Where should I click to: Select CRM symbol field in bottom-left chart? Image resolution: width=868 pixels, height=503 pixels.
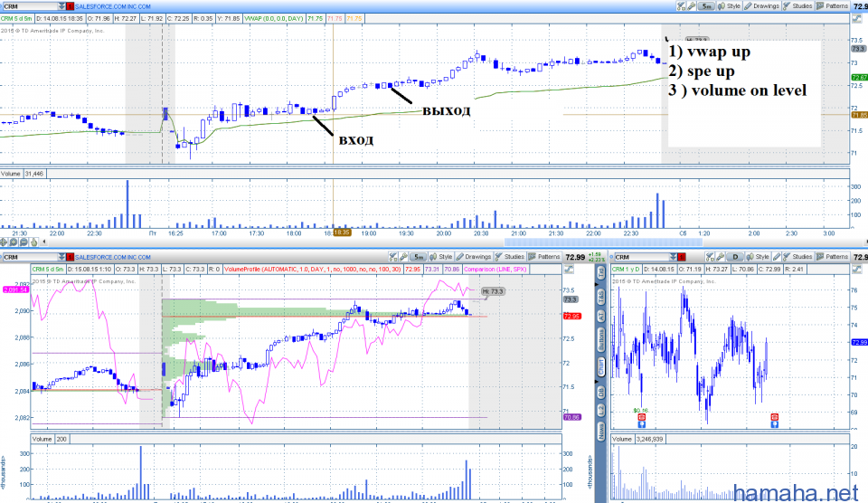[x=30, y=257]
